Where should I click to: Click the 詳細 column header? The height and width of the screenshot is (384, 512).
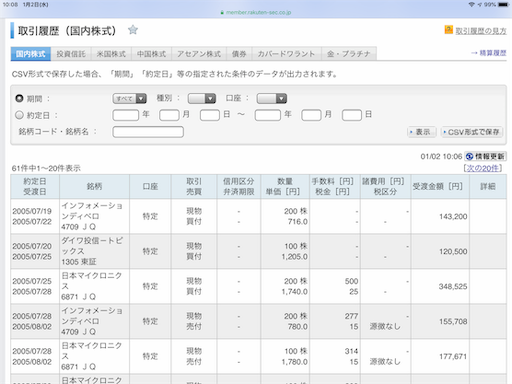click(488, 186)
